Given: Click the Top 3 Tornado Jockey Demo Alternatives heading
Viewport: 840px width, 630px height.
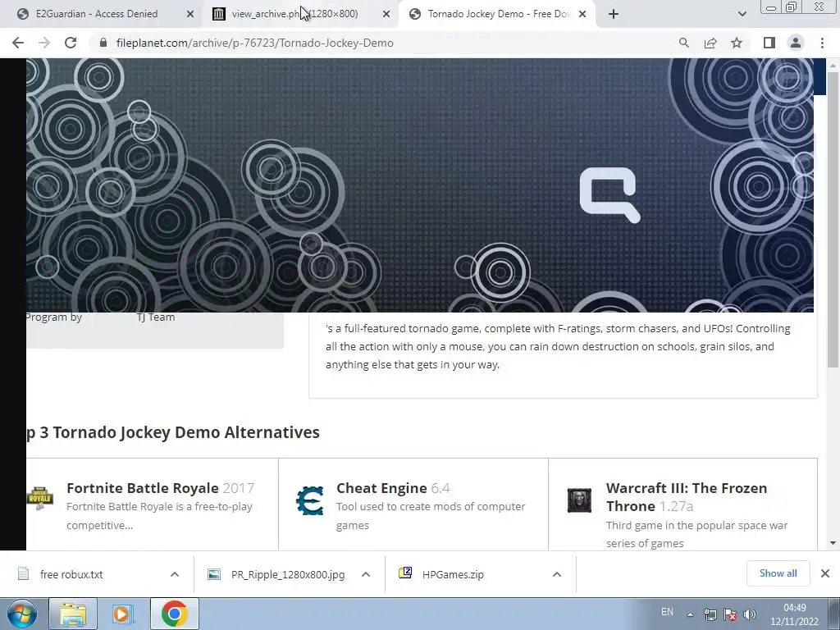Looking at the screenshot, I should (173, 432).
